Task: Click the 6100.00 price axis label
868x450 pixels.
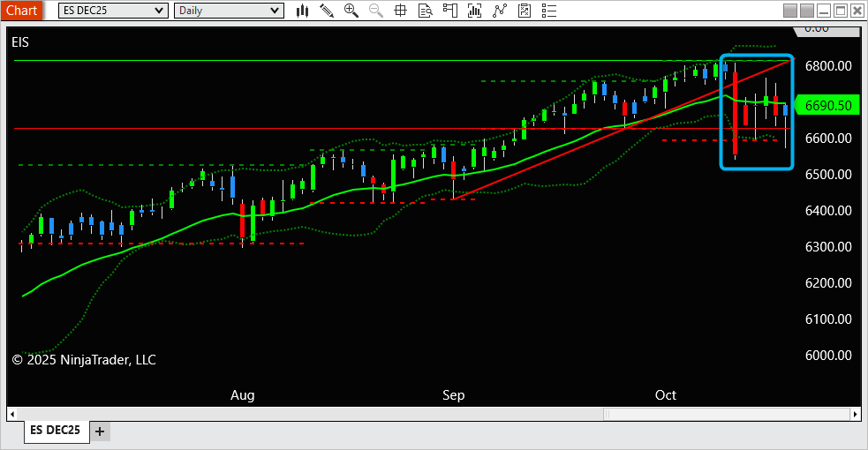Action: [828, 319]
